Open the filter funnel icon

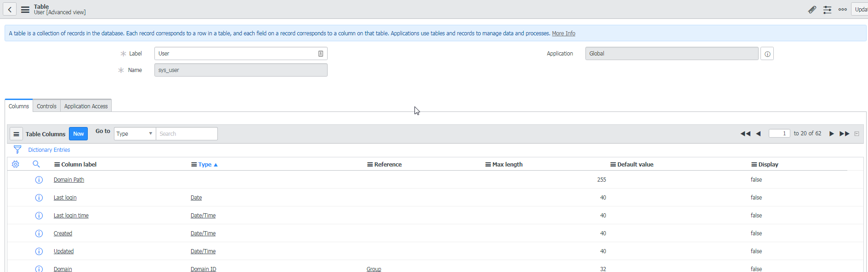click(17, 150)
